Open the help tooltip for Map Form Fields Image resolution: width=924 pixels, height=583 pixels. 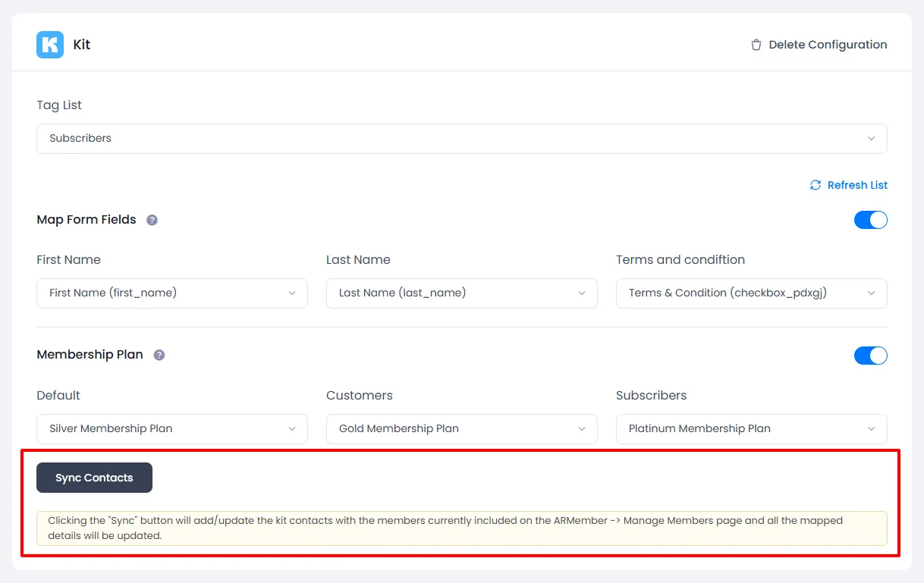coord(152,220)
